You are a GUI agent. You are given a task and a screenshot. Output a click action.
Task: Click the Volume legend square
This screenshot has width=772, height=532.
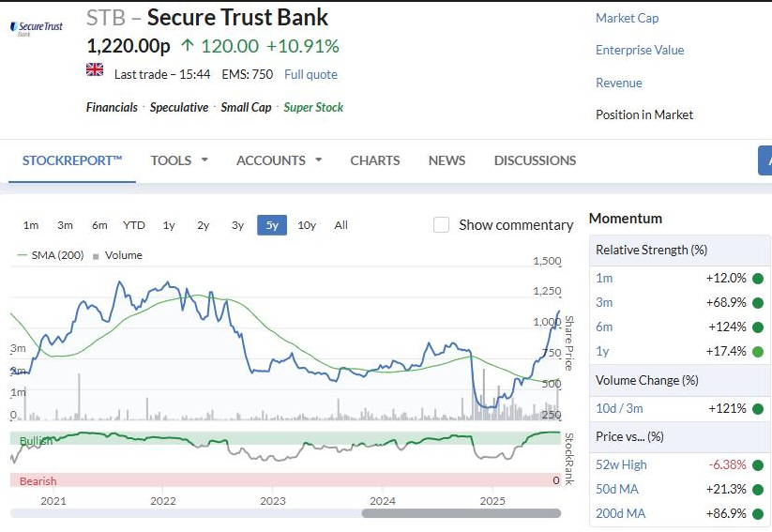coord(96,256)
